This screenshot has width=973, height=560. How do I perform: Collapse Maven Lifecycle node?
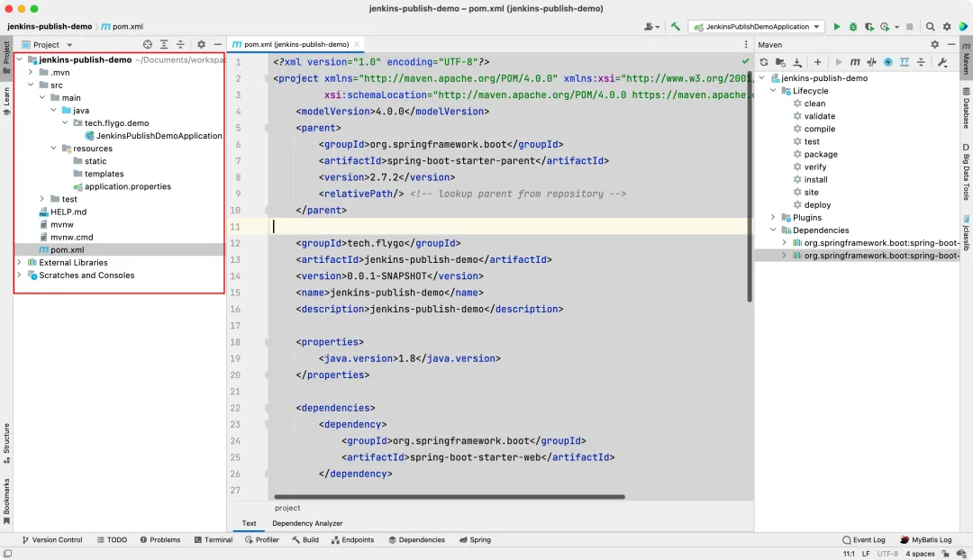pos(773,91)
